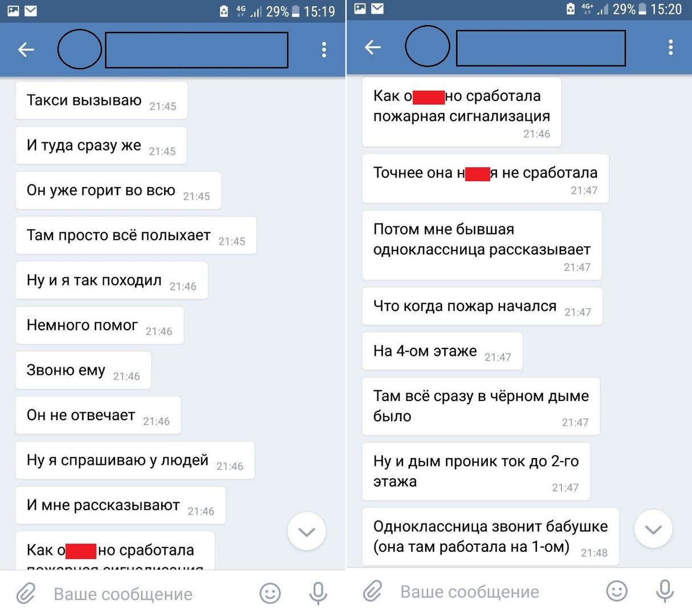Tap contact avatar circle in left header
Screen dimensions: 692x616
[x=80, y=50]
